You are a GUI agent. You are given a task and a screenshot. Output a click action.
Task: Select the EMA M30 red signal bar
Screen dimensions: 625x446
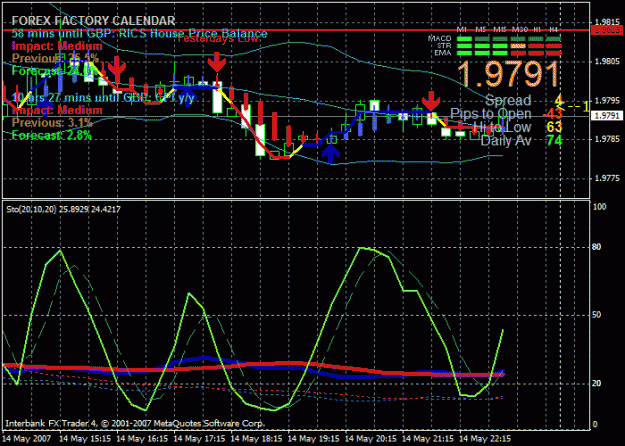518,53
